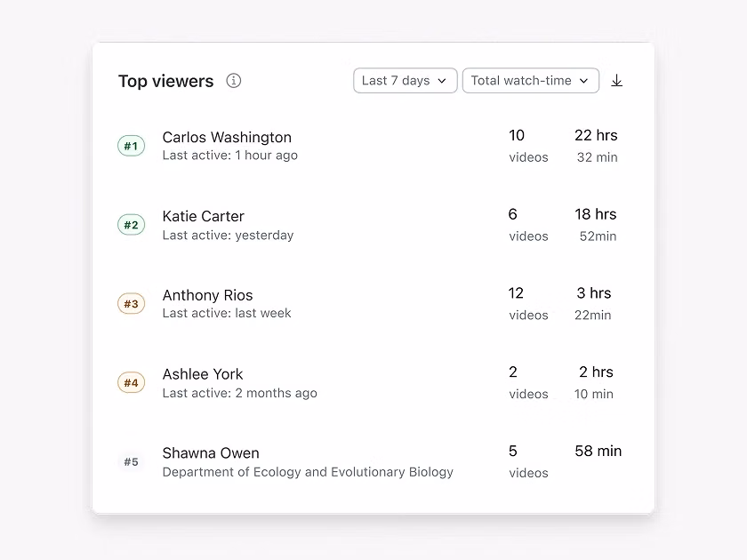Download the top viewers report
The image size is (747, 560).
[616, 81]
